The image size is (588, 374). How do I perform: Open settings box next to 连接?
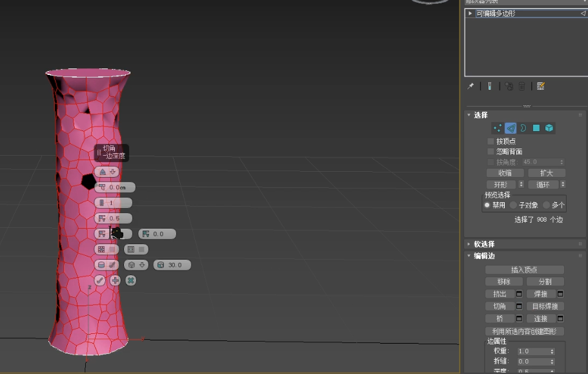tap(560, 318)
